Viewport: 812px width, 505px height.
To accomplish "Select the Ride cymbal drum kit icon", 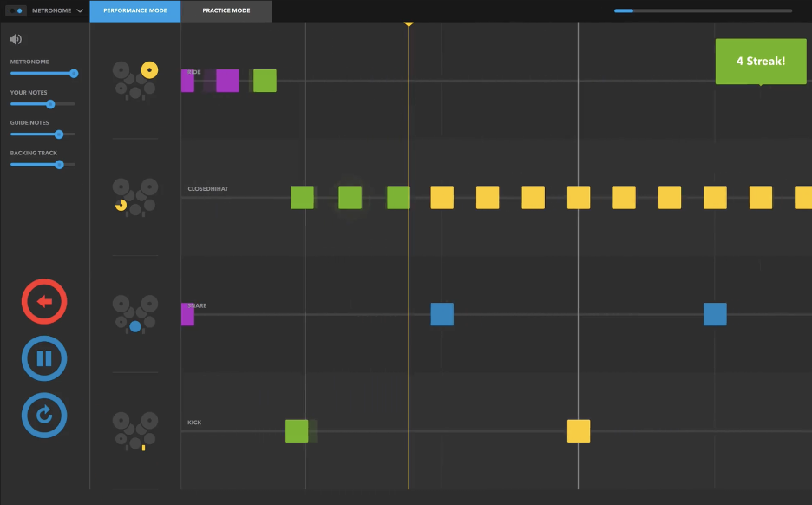I will pyautogui.click(x=135, y=80).
